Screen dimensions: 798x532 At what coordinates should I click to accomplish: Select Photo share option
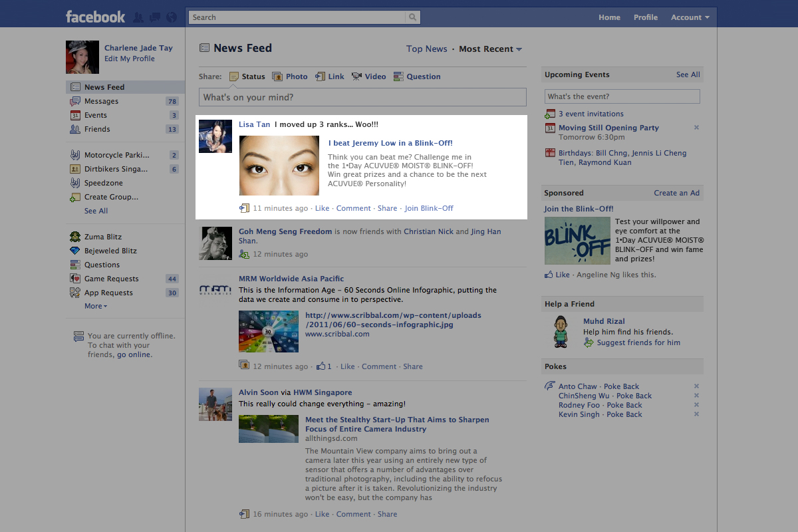coord(290,76)
